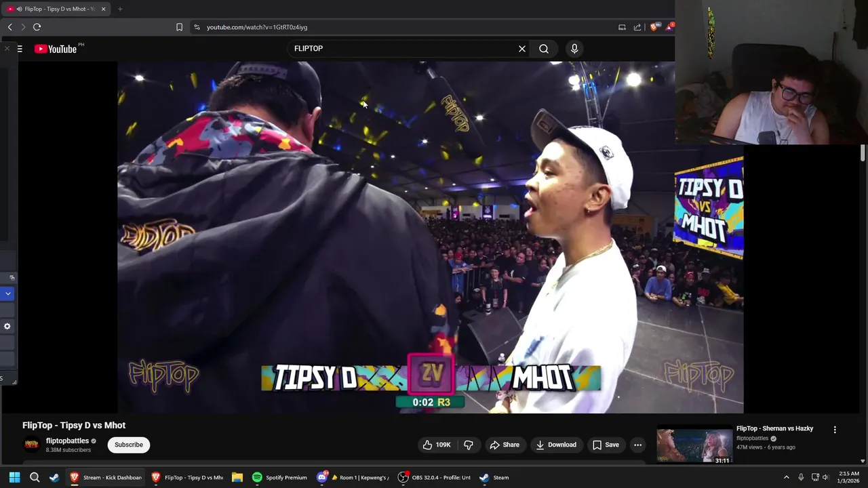Subscribe to fliptopbattles

[x=129, y=445]
